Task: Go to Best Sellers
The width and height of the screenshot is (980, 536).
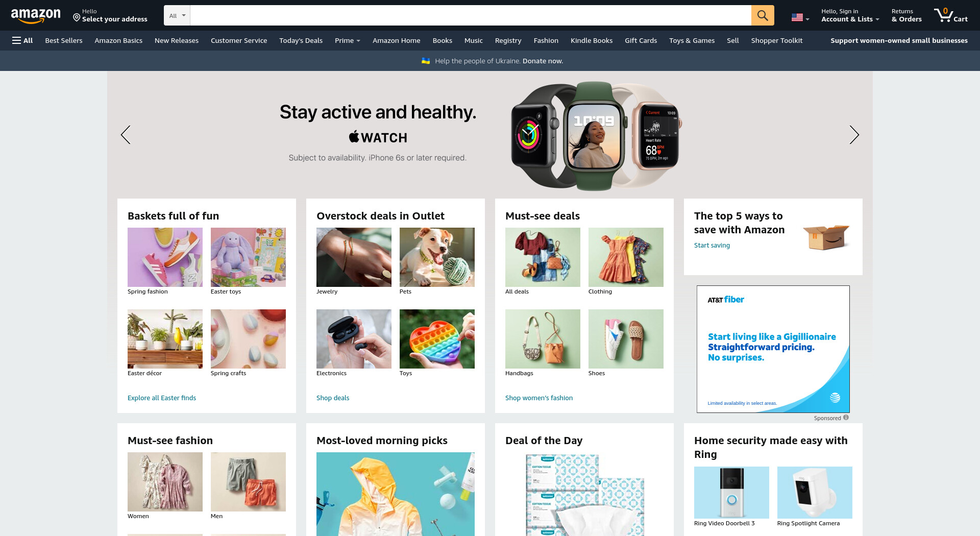Action: coord(64,40)
